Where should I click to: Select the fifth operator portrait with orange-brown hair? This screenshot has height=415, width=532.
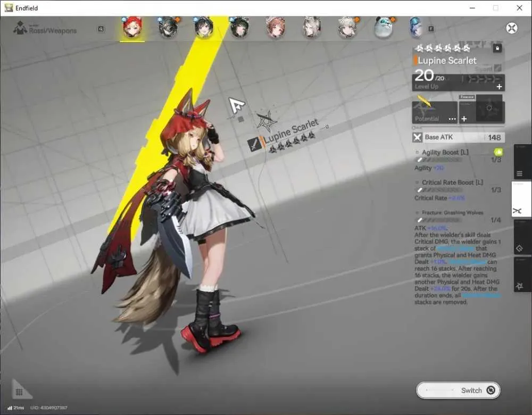pyautogui.click(x=276, y=27)
